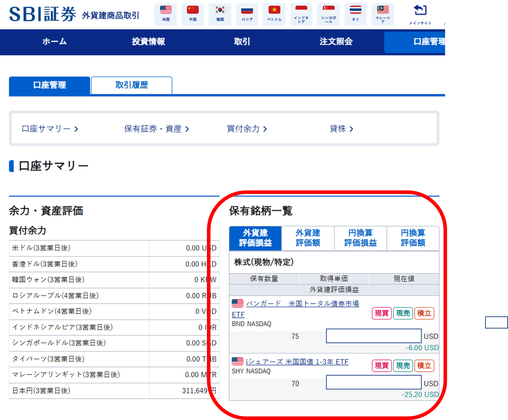Click the 米ドル(3営業日後) row label
The image size is (508, 420).
(41, 248)
